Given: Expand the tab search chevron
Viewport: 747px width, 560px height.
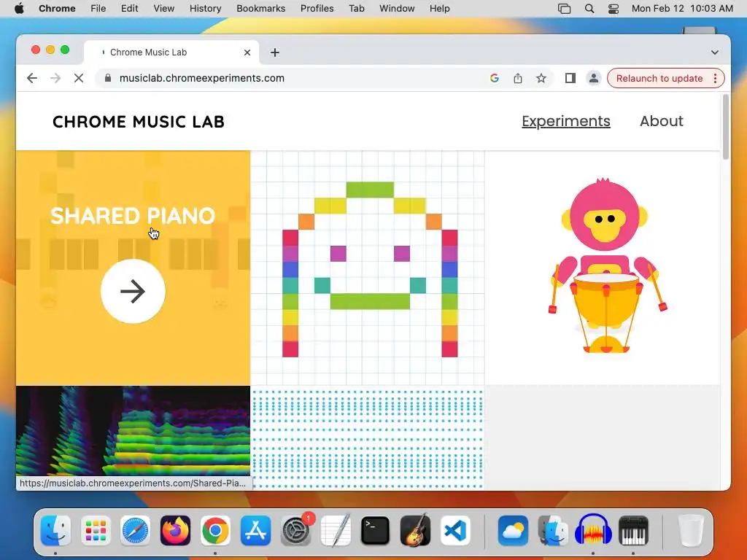Looking at the screenshot, I should [x=715, y=52].
